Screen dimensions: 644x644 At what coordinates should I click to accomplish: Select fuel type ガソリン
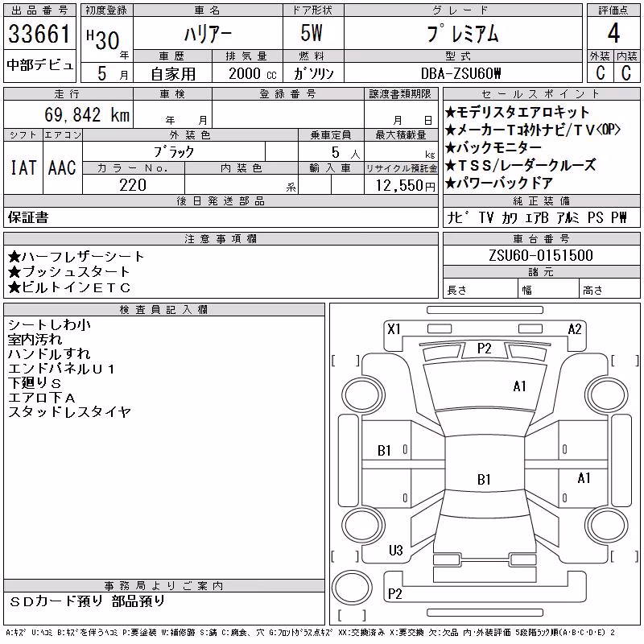tap(313, 74)
